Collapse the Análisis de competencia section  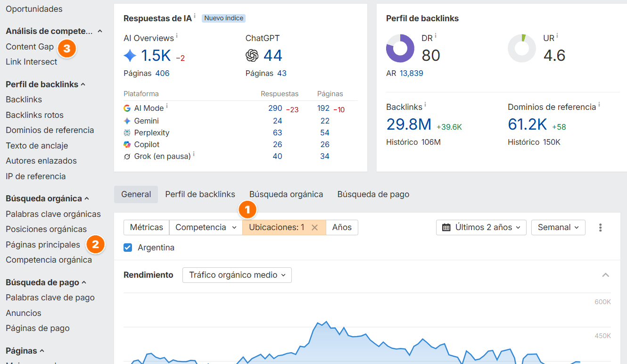(99, 31)
